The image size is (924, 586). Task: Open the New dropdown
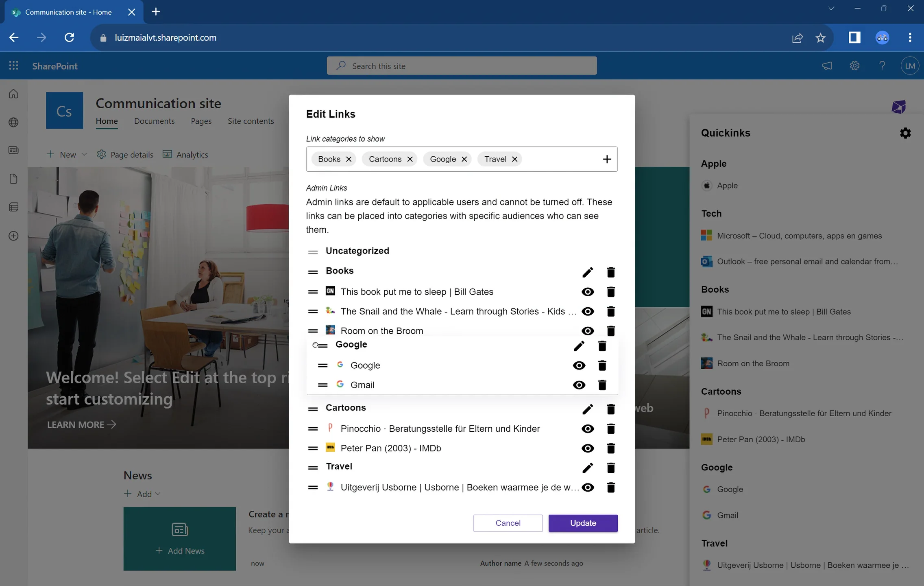click(x=66, y=154)
